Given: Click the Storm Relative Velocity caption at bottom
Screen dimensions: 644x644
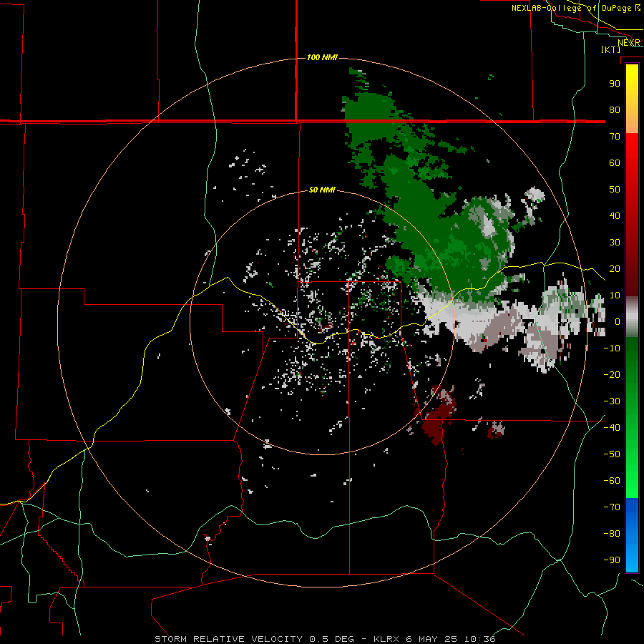Looking at the screenshot, I should [325, 639].
